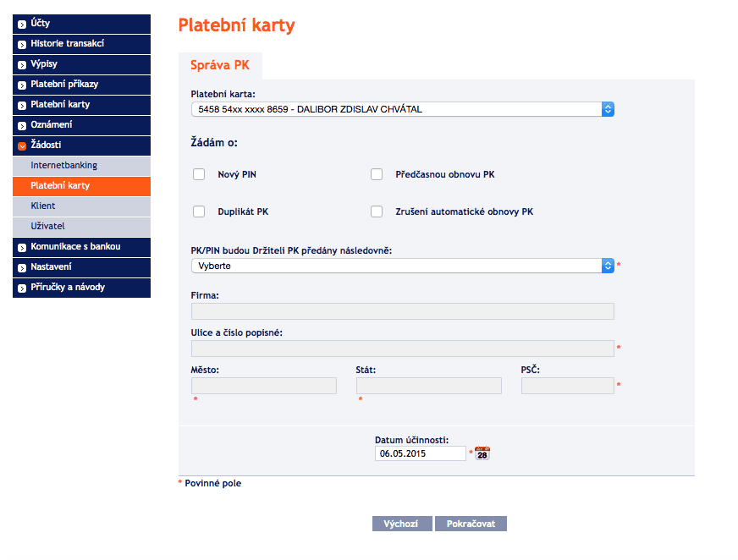The height and width of the screenshot is (560, 738).
Task: Click the arrow icon beside Oznámení
Action: (22, 126)
